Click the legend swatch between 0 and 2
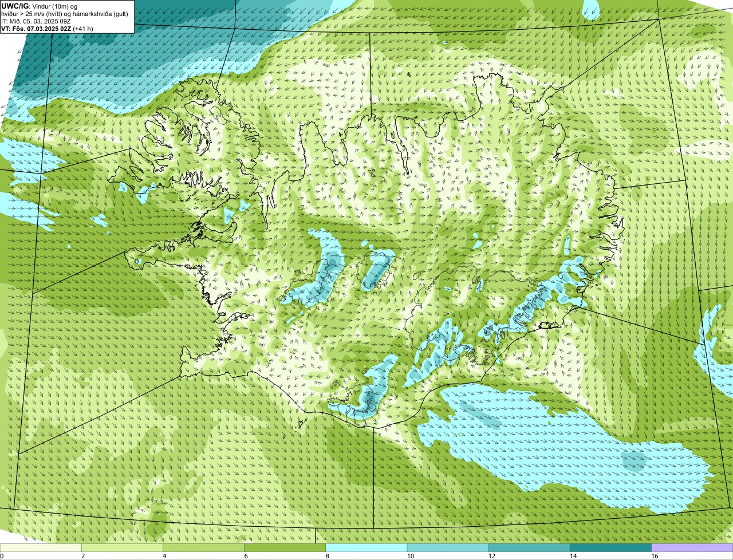733x560 pixels. point(41,548)
